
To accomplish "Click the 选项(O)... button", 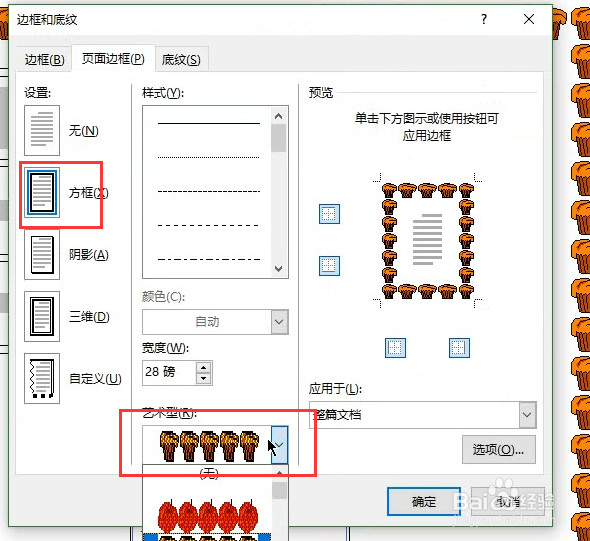I will click(499, 450).
